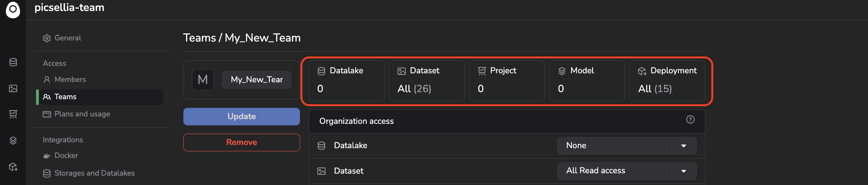Screen dimensions: 868x185
Task: Open Datalake from left icon bar
Action: (x=13, y=62)
